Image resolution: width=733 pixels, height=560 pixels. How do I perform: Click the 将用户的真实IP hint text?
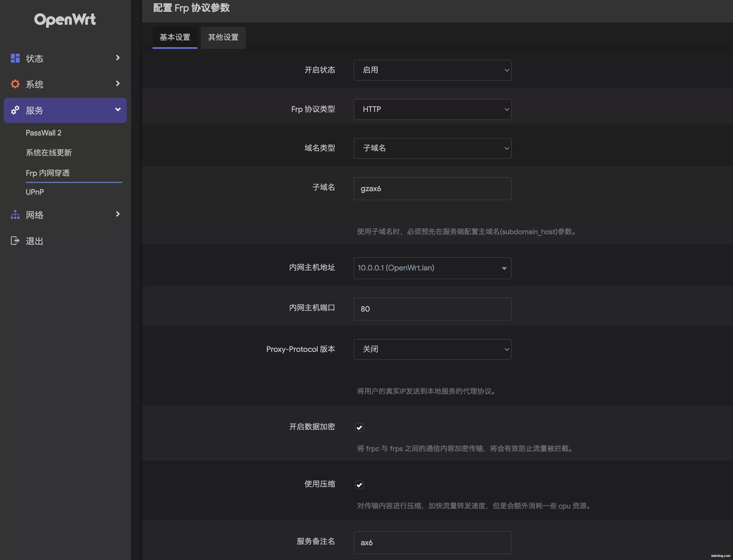point(427,391)
